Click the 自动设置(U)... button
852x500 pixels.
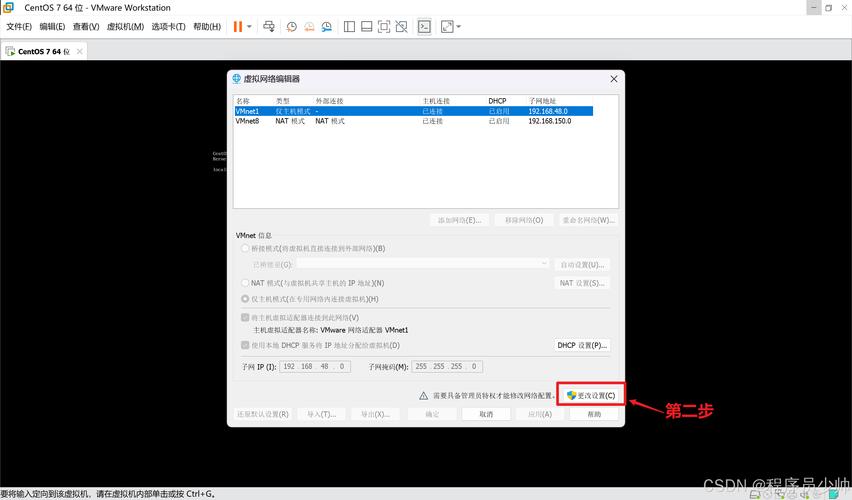[582, 265]
